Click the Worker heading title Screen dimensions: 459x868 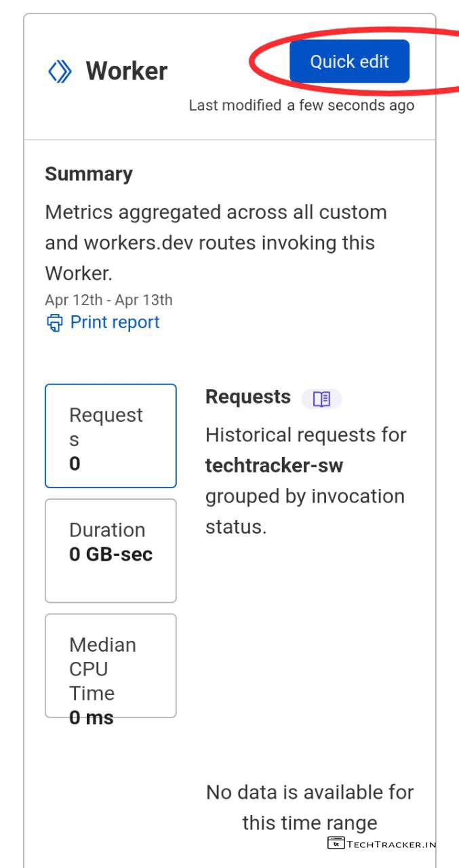click(x=126, y=71)
